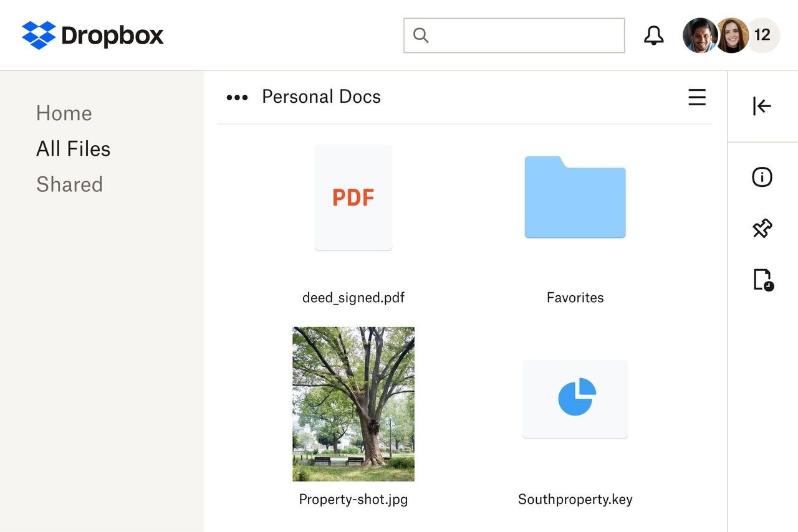
Task: Switch to All Files
Action: click(73, 149)
